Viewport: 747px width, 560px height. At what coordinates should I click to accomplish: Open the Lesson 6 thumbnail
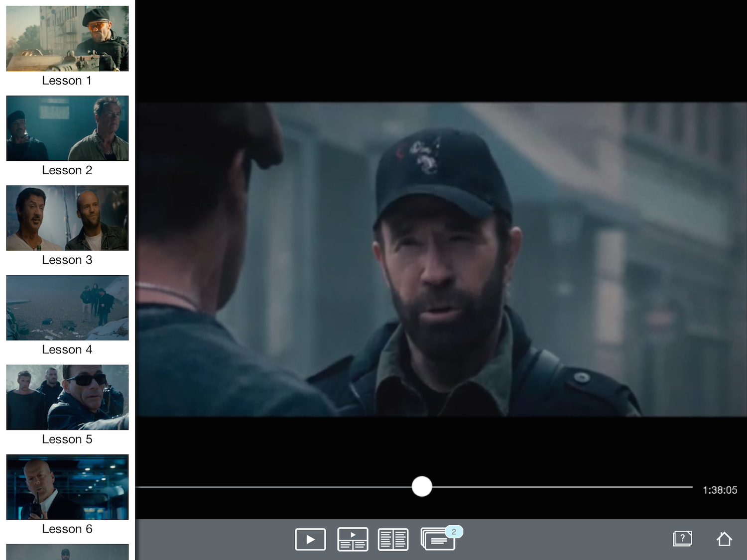[x=67, y=486]
